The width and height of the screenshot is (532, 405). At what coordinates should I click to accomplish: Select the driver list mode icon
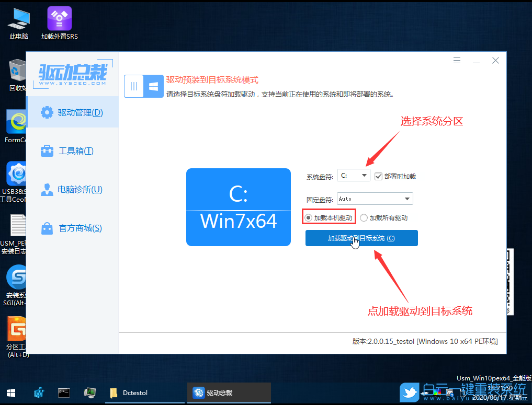click(133, 86)
